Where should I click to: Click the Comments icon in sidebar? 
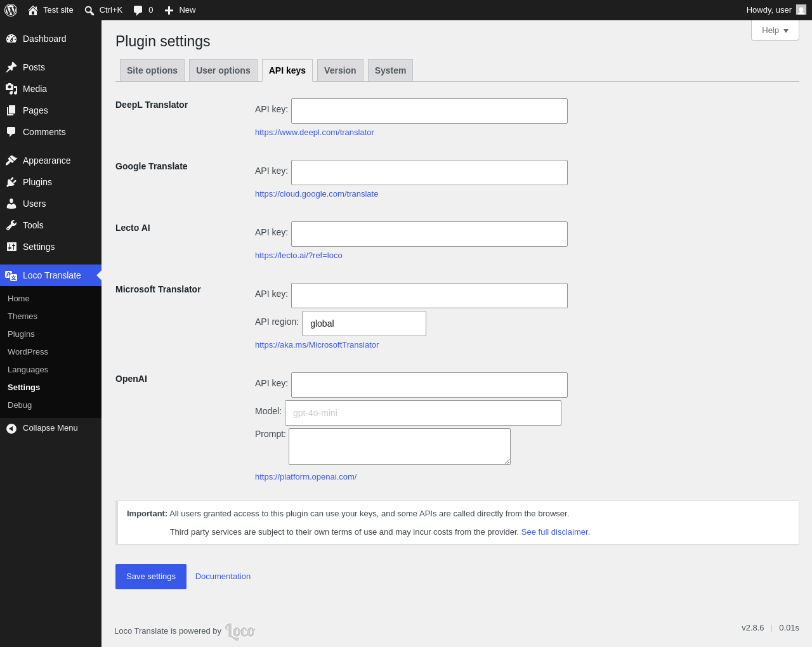[x=11, y=132]
